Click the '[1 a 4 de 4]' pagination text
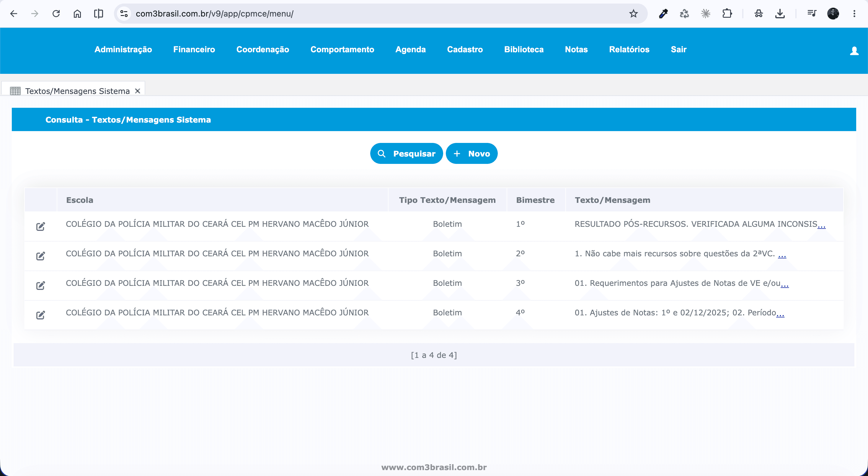 pyautogui.click(x=434, y=355)
